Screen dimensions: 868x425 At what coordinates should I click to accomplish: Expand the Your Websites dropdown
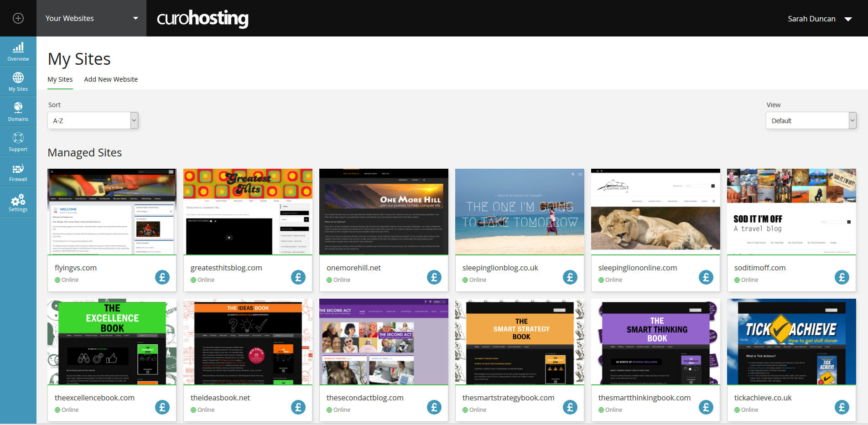point(91,18)
